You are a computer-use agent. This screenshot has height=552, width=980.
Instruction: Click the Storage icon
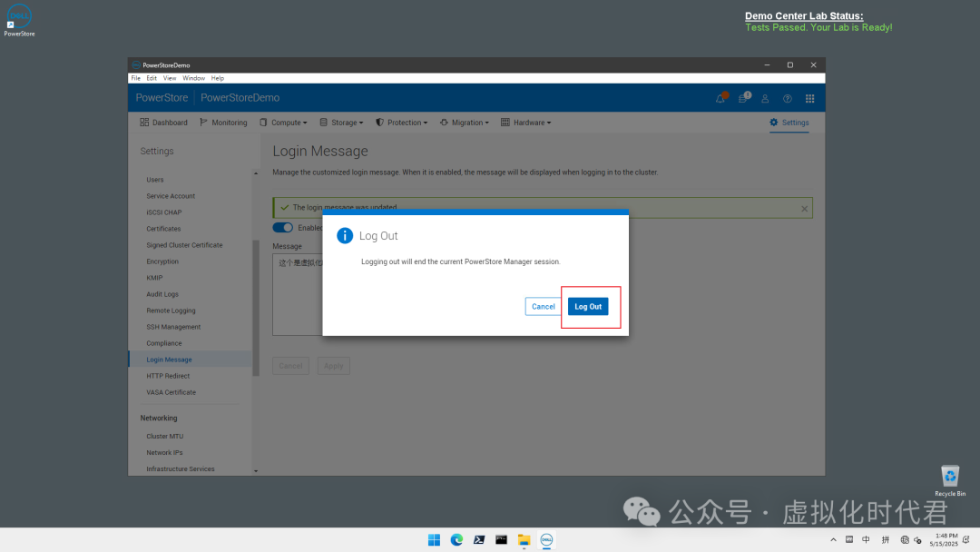323,123
